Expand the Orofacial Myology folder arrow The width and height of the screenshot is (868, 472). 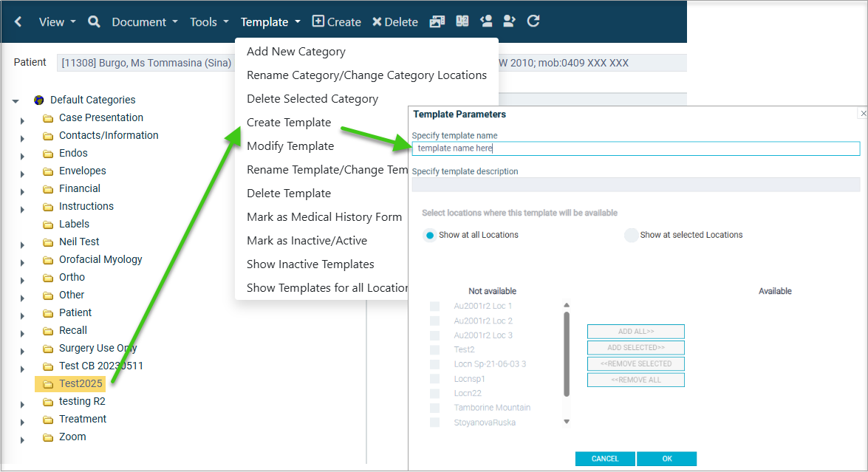click(22, 262)
